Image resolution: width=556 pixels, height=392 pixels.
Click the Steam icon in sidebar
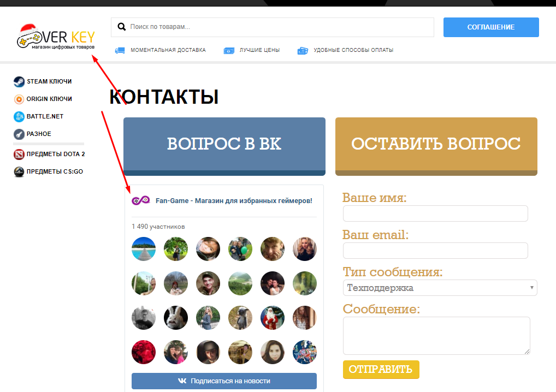click(x=19, y=82)
